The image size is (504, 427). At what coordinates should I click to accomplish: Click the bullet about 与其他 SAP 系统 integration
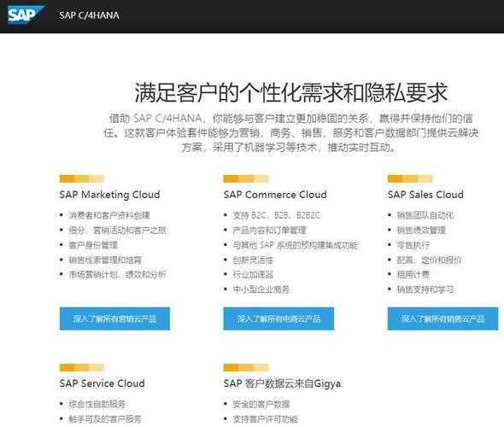[x=295, y=245]
